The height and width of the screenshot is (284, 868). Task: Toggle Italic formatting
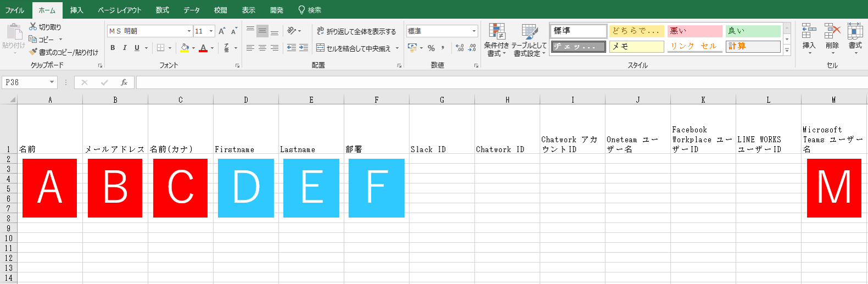pyautogui.click(x=125, y=48)
